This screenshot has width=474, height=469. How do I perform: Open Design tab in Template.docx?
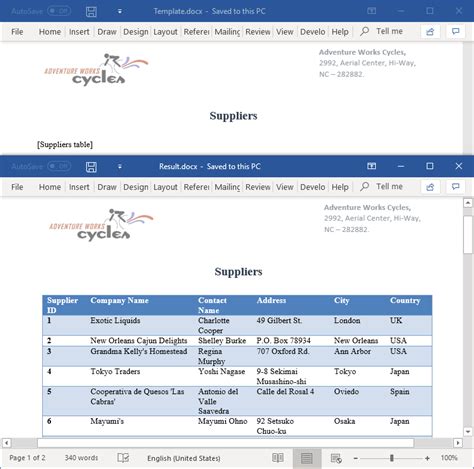(x=136, y=32)
